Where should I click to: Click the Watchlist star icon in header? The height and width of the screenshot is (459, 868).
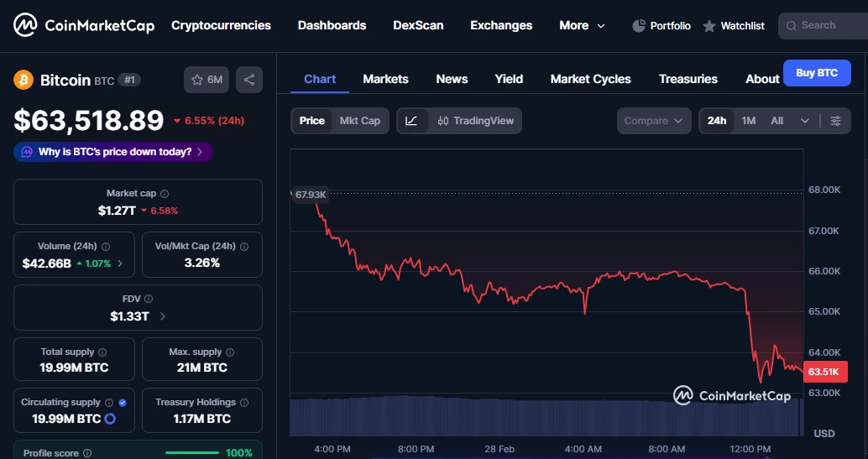(709, 26)
